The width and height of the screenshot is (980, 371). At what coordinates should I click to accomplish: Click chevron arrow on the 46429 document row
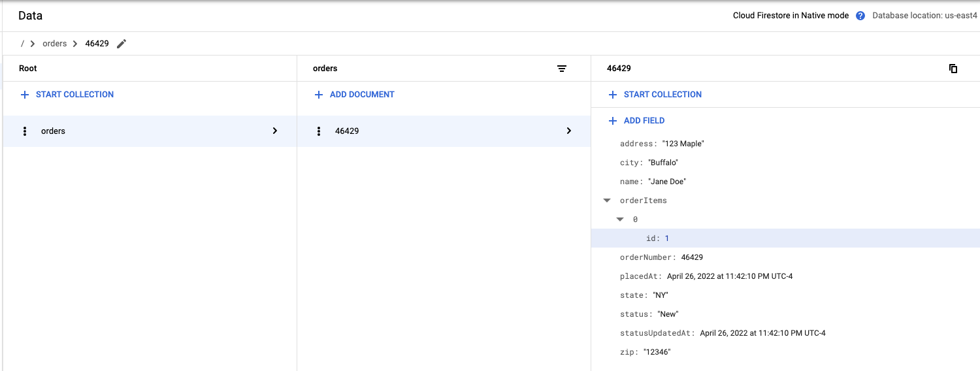[569, 131]
